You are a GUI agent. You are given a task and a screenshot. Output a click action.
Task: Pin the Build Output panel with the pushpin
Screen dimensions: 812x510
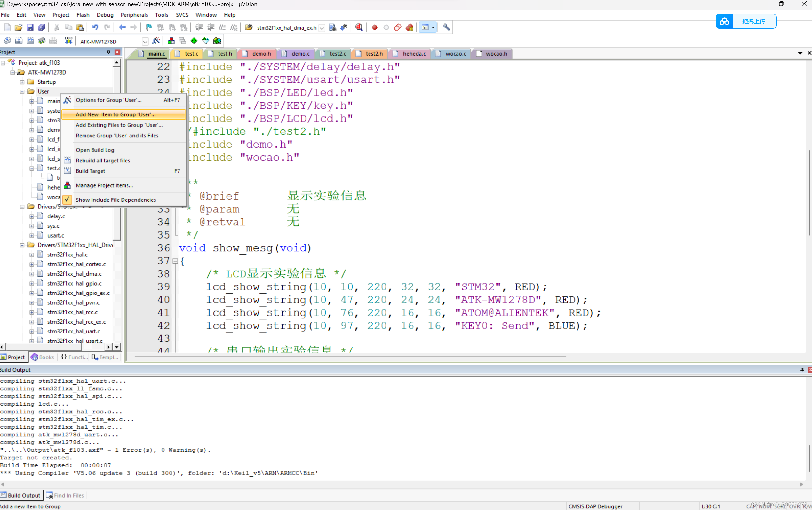pos(802,370)
